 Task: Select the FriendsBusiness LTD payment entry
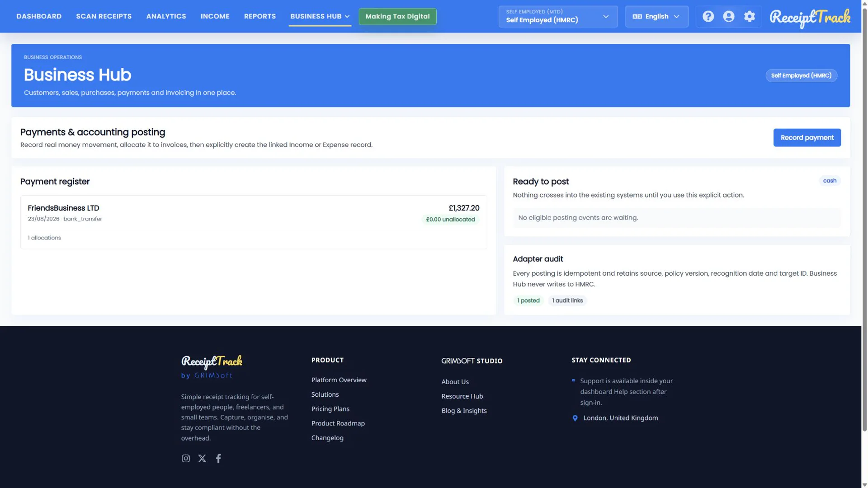(x=254, y=222)
